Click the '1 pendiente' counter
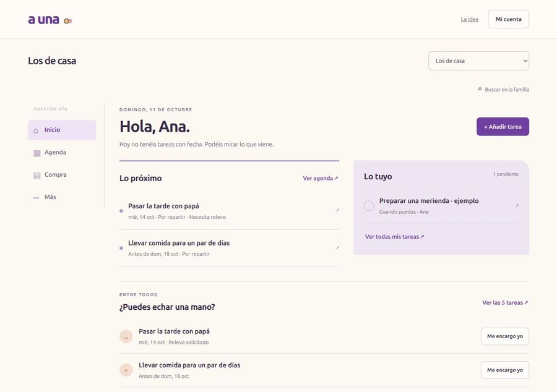 [506, 174]
